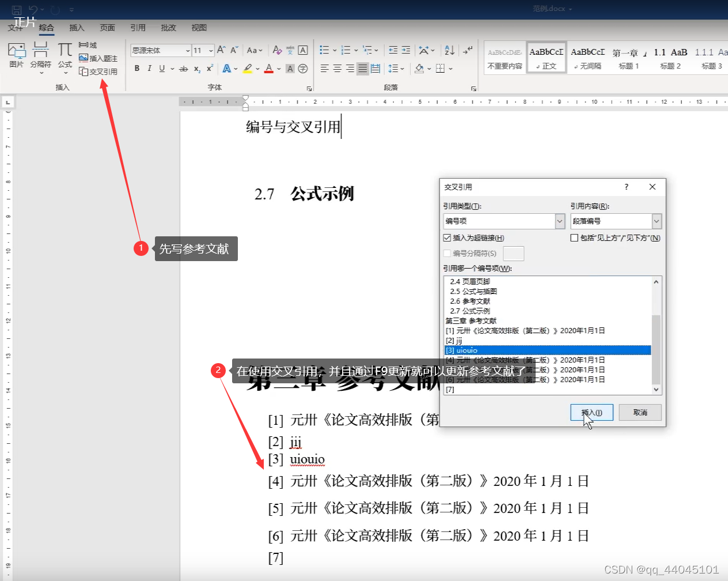The height and width of the screenshot is (581, 728).
Task: Expand the bullet list dropdown arrow
Action: 335,50
